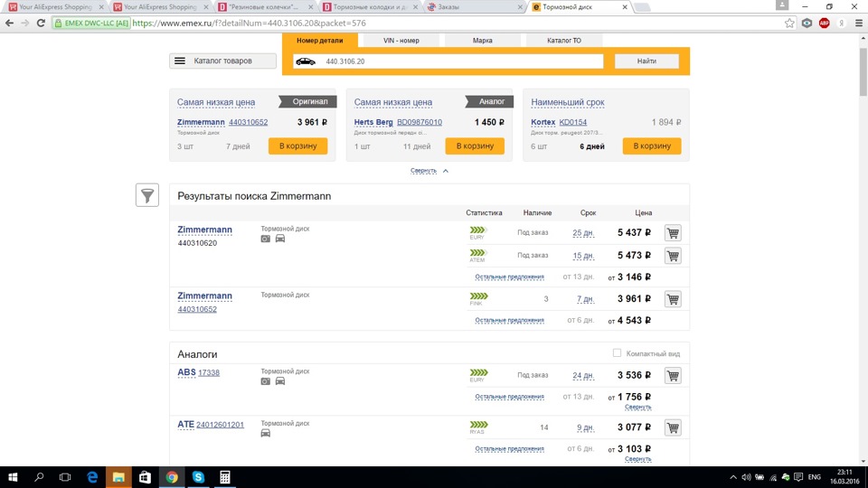Click into part number search field
The height and width of the screenshot is (488, 868).
tap(448, 61)
